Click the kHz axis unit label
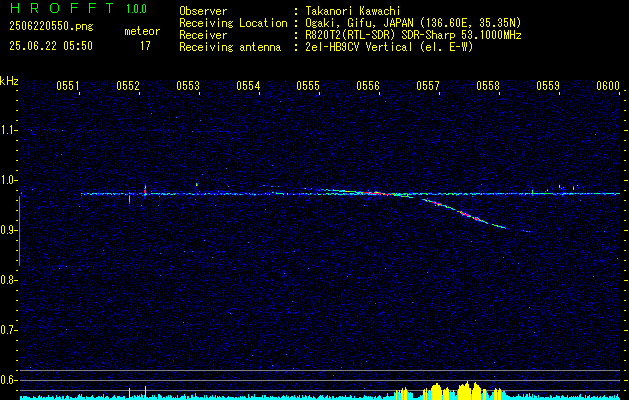 [x=9, y=81]
